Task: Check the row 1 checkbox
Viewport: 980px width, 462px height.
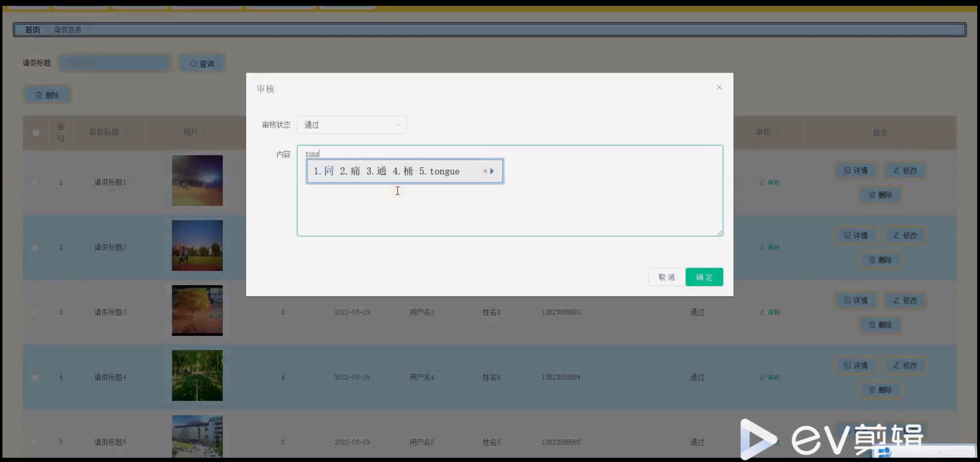Action: tap(35, 183)
